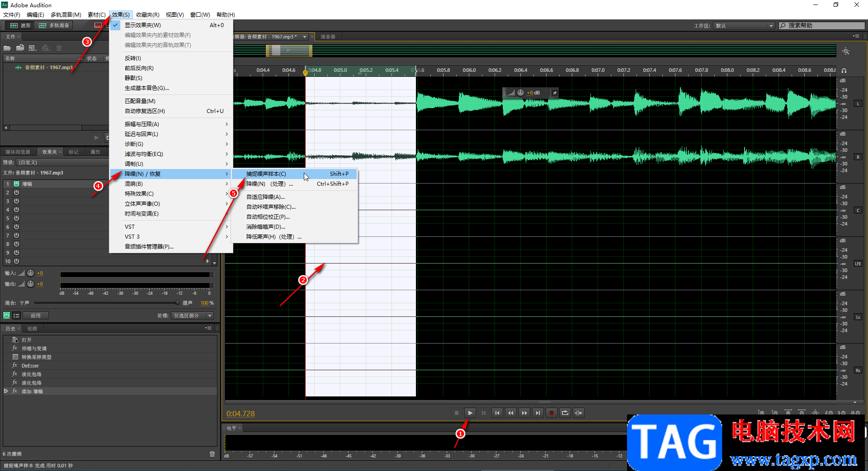Screen dimensions: 868x471
Task: Toggle 显示效果夹(W) checked menu item
Action: coord(172,25)
